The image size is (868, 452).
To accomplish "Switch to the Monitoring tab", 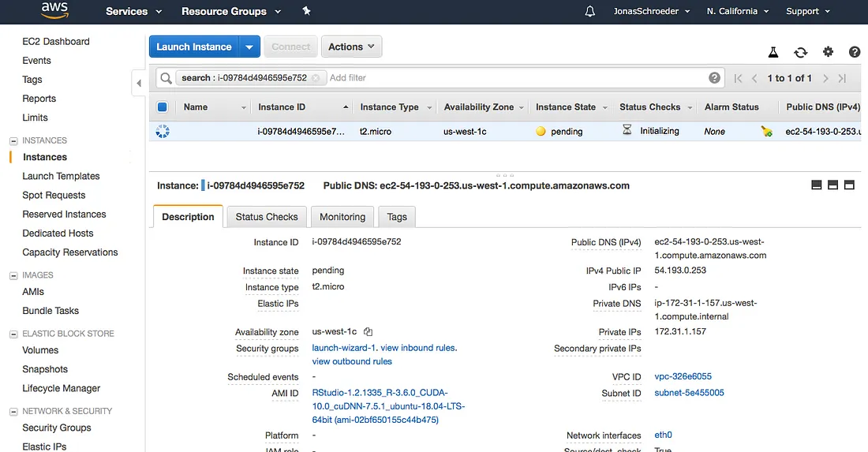I will click(x=342, y=217).
